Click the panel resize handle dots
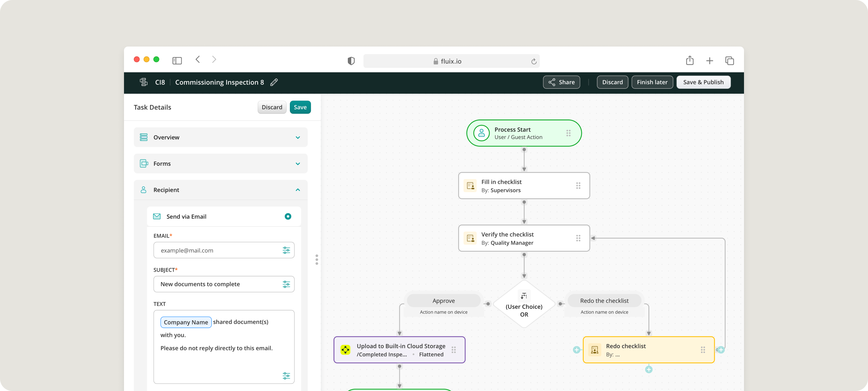This screenshot has width=868, height=391. click(317, 259)
